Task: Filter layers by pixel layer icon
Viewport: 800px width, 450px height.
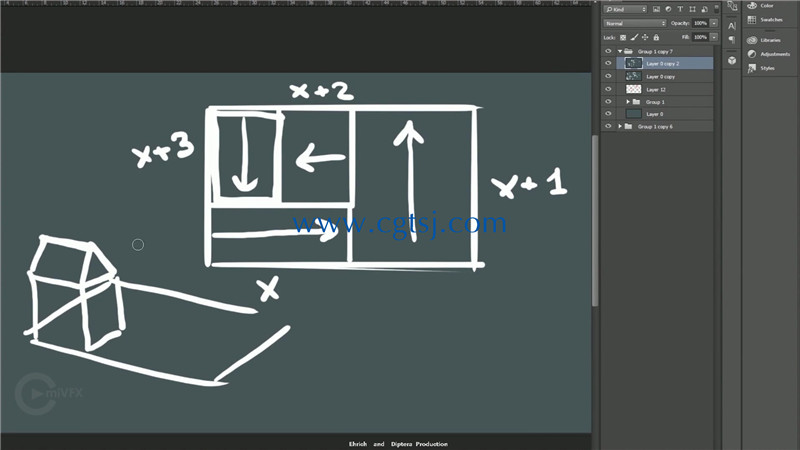Action: [x=656, y=9]
